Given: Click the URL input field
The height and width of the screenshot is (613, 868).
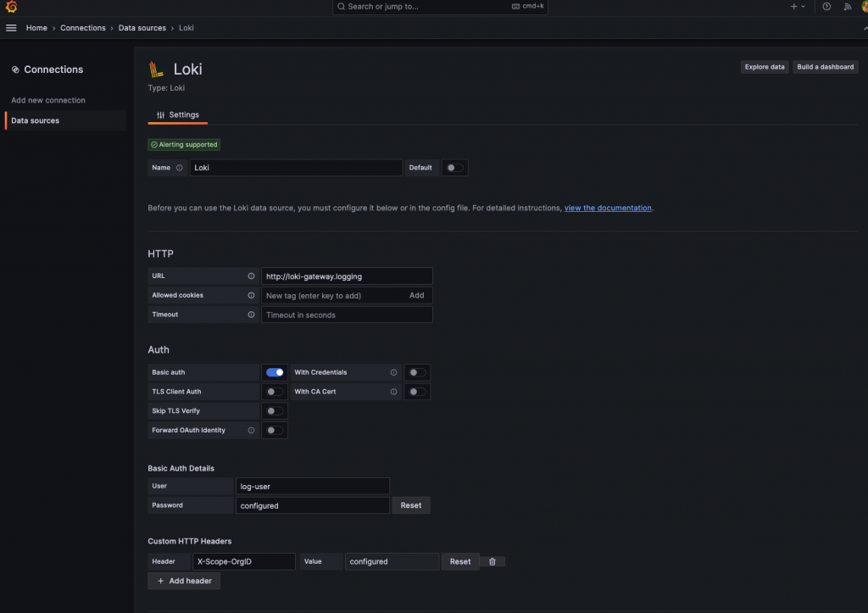Looking at the screenshot, I should [x=347, y=276].
